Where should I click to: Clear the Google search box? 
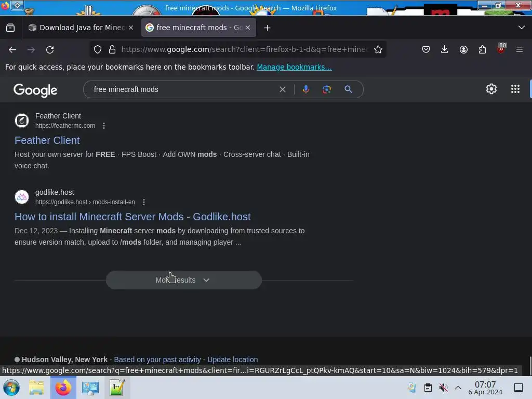click(282, 89)
